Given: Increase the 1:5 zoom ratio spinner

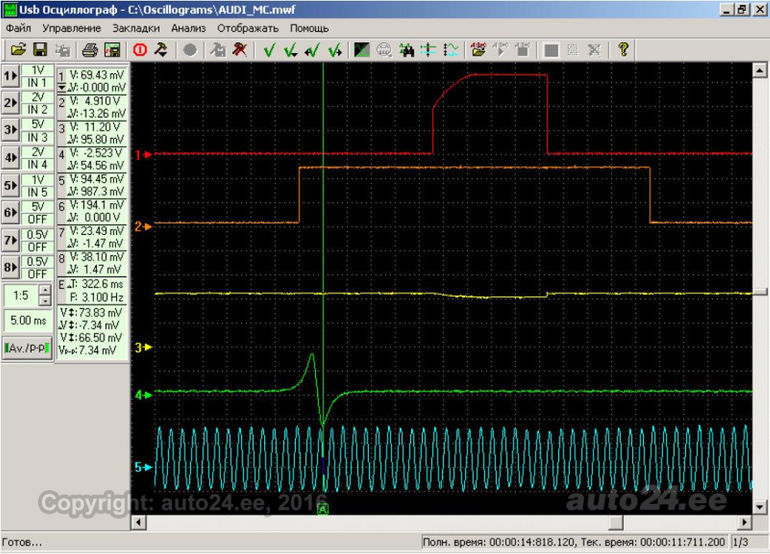Looking at the screenshot, I should click(x=45, y=290).
